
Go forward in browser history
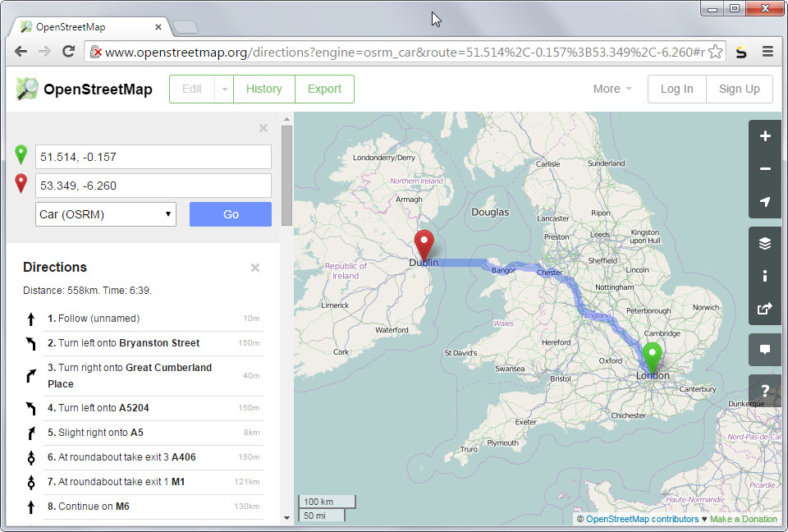point(44,51)
